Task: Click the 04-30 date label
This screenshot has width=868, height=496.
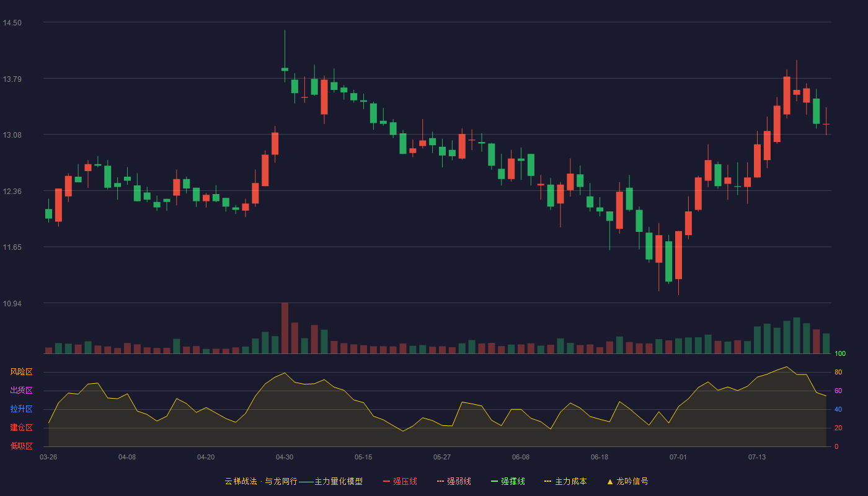Action: coord(285,457)
